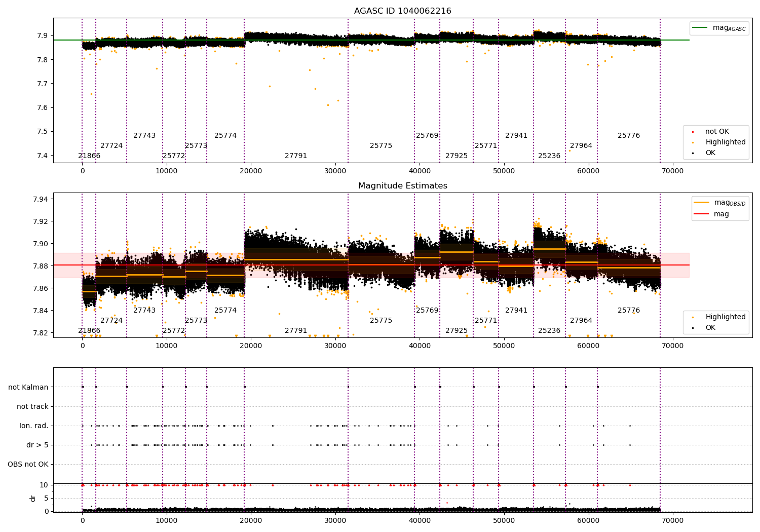The width and height of the screenshot is (760, 532).
Task: Click obsid label 25776 in top plot
Action: point(629,136)
